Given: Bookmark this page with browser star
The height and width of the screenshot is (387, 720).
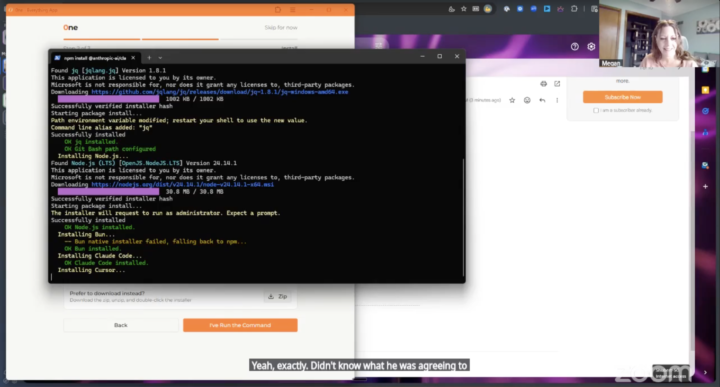Looking at the screenshot, I should [x=463, y=9].
